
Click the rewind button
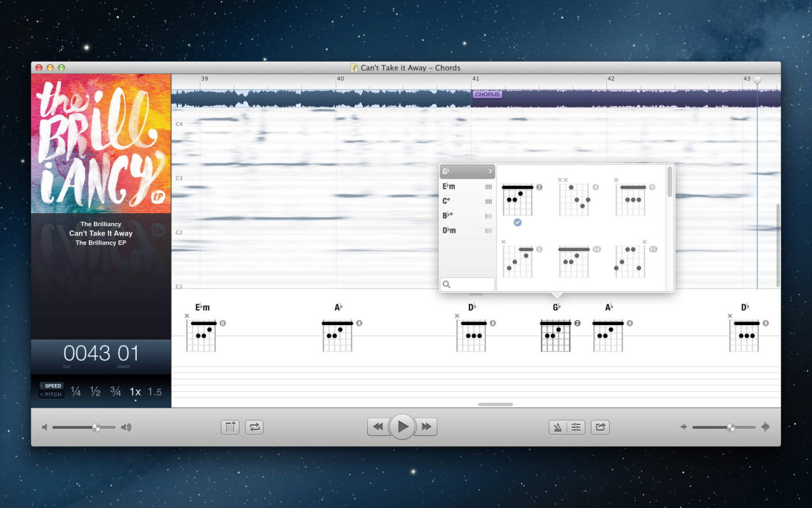(x=378, y=427)
